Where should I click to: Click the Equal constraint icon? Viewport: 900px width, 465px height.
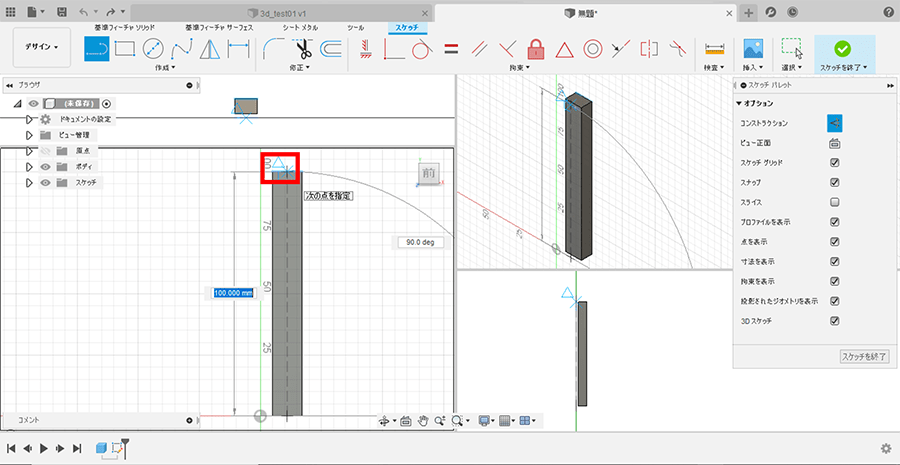pyautogui.click(x=451, y=47)
